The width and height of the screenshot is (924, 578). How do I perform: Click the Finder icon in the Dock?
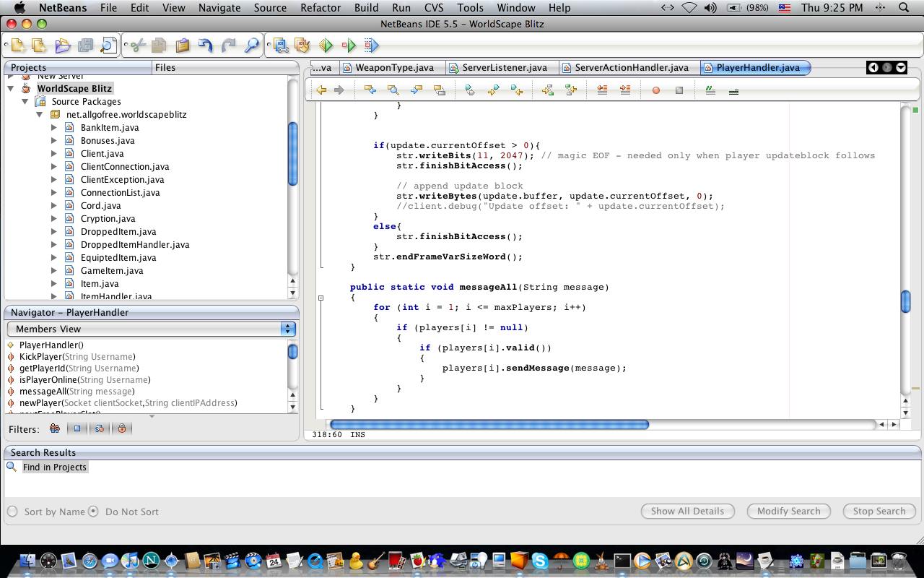coord(27,561)
